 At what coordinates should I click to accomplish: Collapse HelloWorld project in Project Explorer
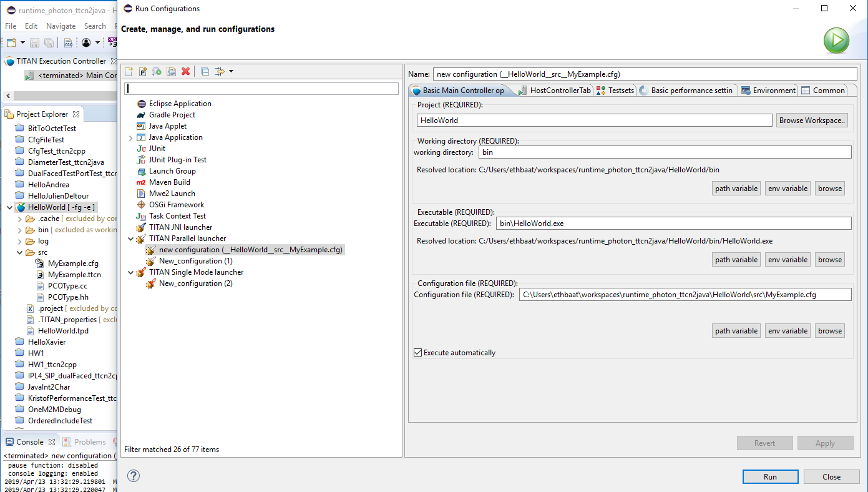click(x=9, y=207)
